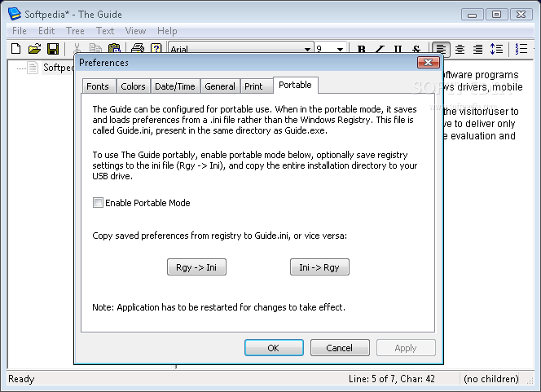Confirm preferences with OK
The width and height of the screenshot is (541, 392).
pos(274,347)
